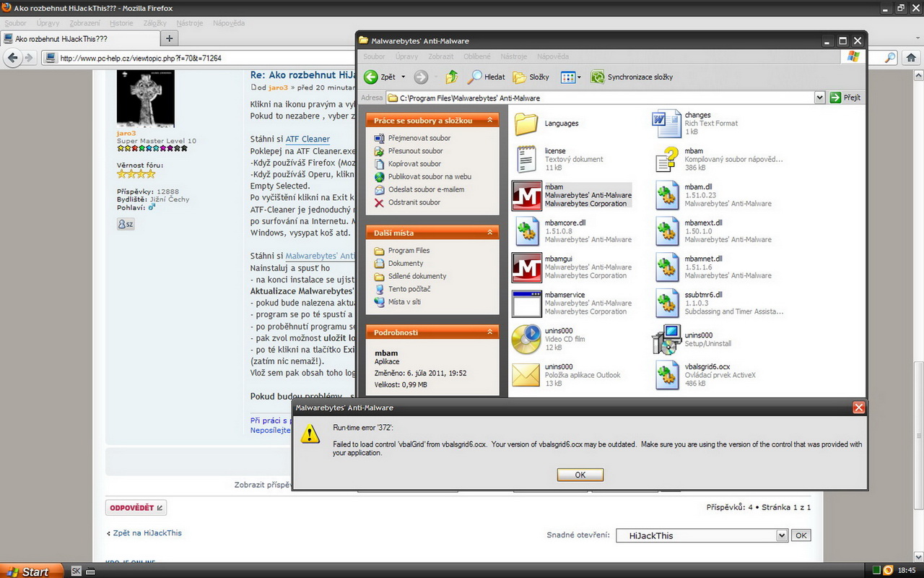Image resolution: width=924 pixels, height=578 pixels.
Task: Click the SK language indicator on taskbar
Action: tap(76, 571)
